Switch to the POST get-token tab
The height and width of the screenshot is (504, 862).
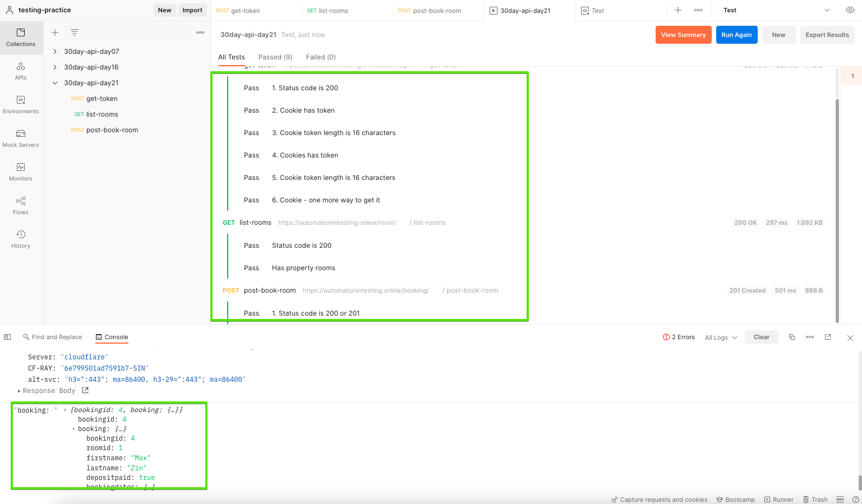click(257, 10)
